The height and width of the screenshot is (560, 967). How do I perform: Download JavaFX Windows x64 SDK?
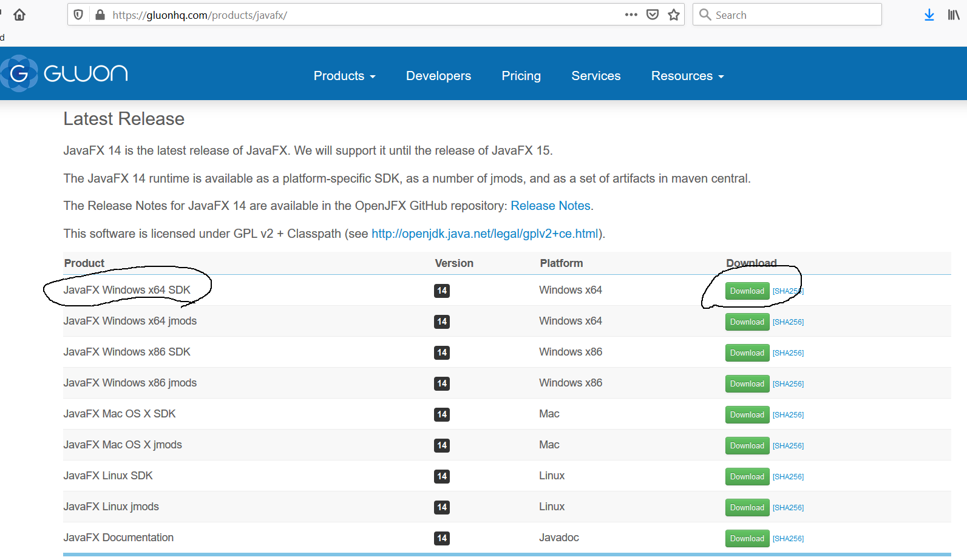[747, 291]
